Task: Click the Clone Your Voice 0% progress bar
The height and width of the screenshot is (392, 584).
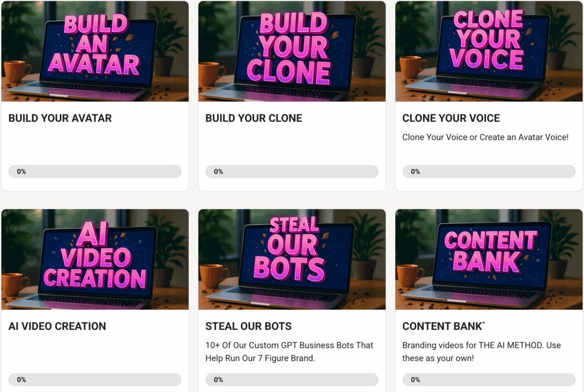Action: point(489,171)
